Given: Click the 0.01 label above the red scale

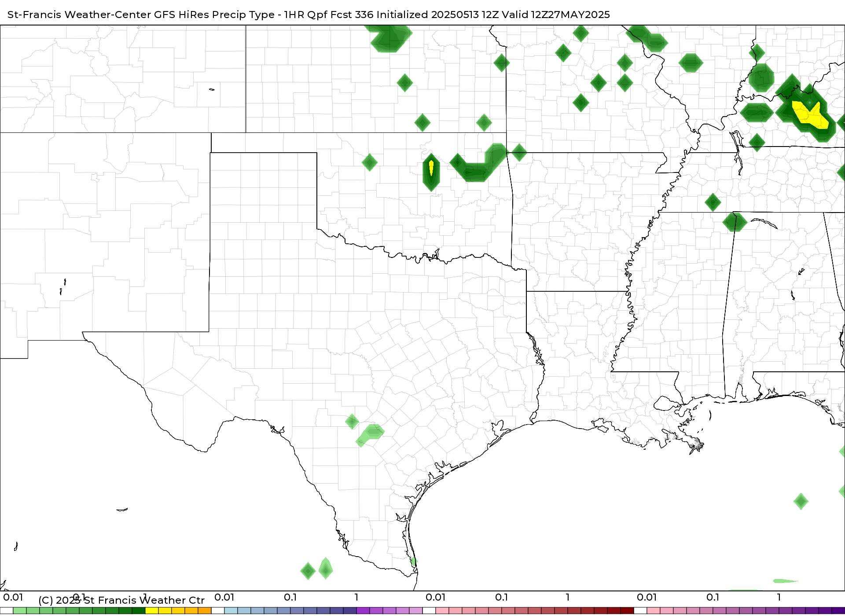Looking at the screenshot, I should tap(436, 597).
